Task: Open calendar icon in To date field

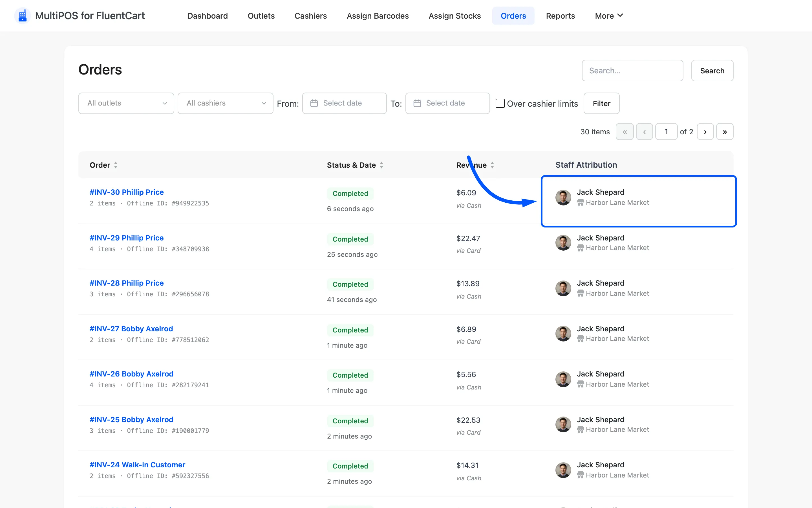Action: [417, 103]
